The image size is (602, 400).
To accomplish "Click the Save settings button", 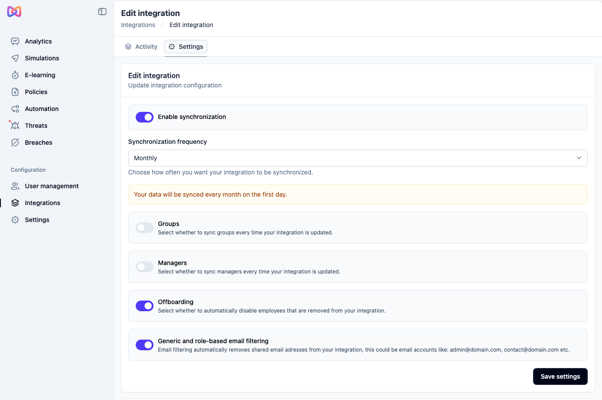I will (559, 377).
